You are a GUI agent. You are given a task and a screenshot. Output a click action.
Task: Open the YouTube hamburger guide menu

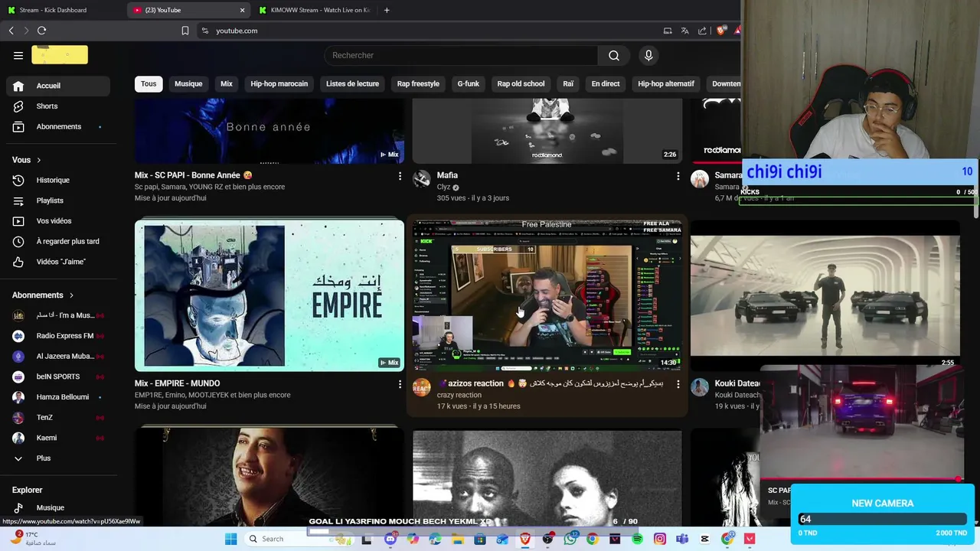point(18,55)
